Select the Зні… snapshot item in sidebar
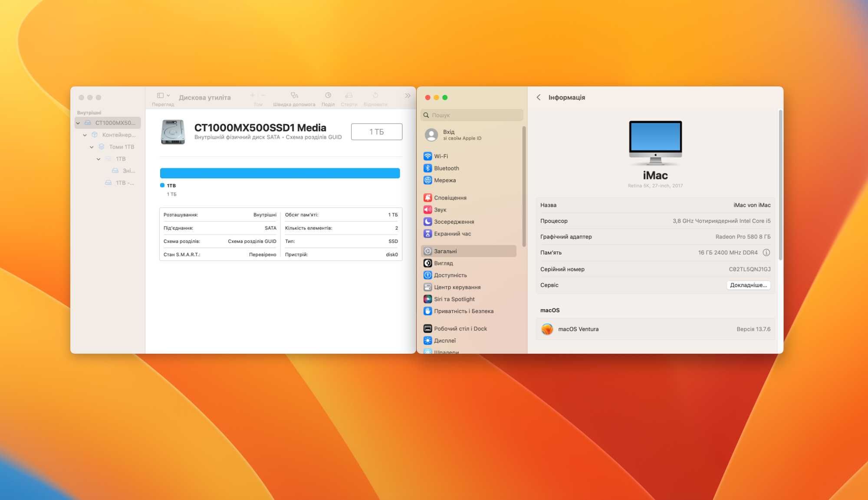Image resolution: width=868 pixels, height=500 pixels. 124,171
